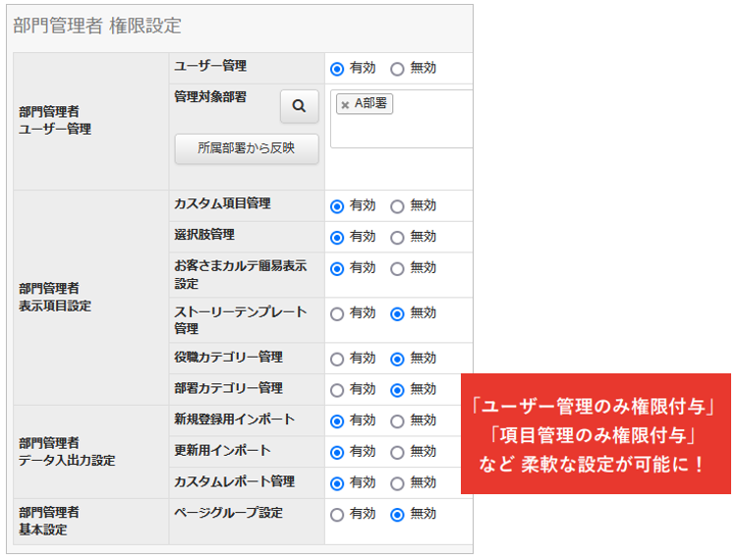
Task: Select 有効 for ユーザー管理
Action: click(x=337, y=69)
